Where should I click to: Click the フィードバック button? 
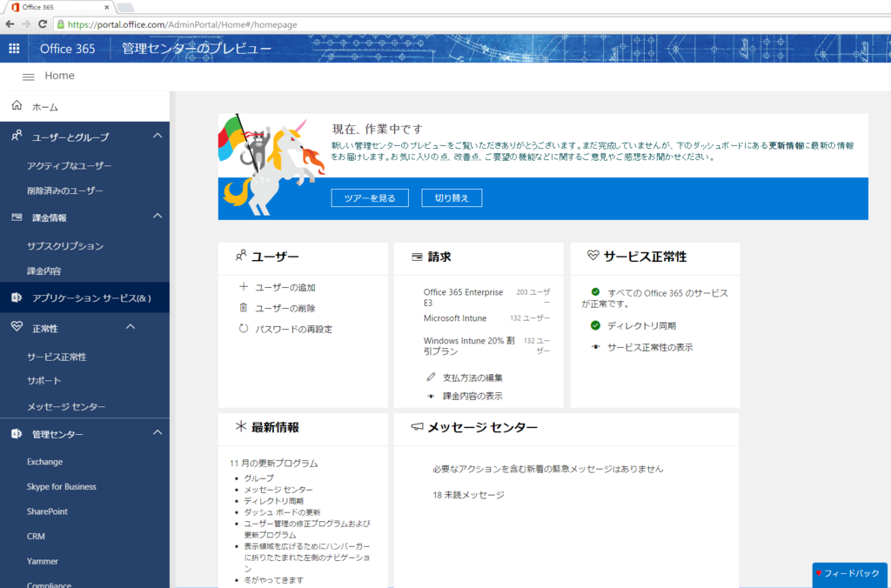849,574
